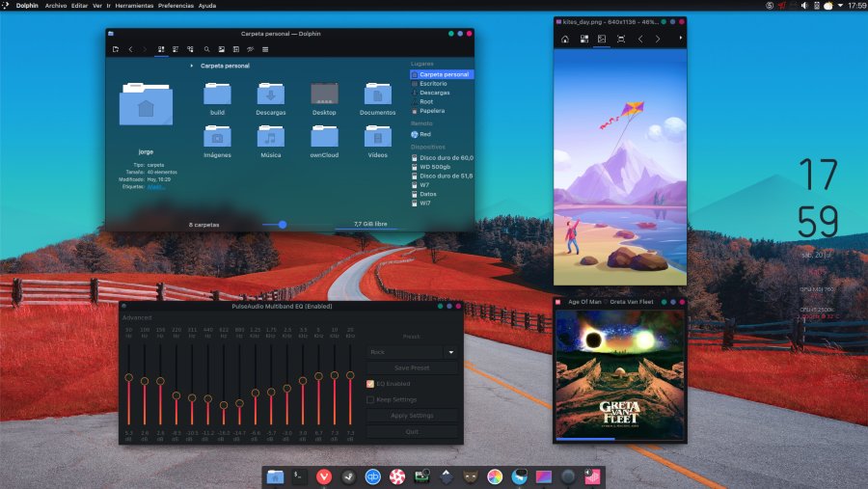Open the Ver menu

click(96, 6)
